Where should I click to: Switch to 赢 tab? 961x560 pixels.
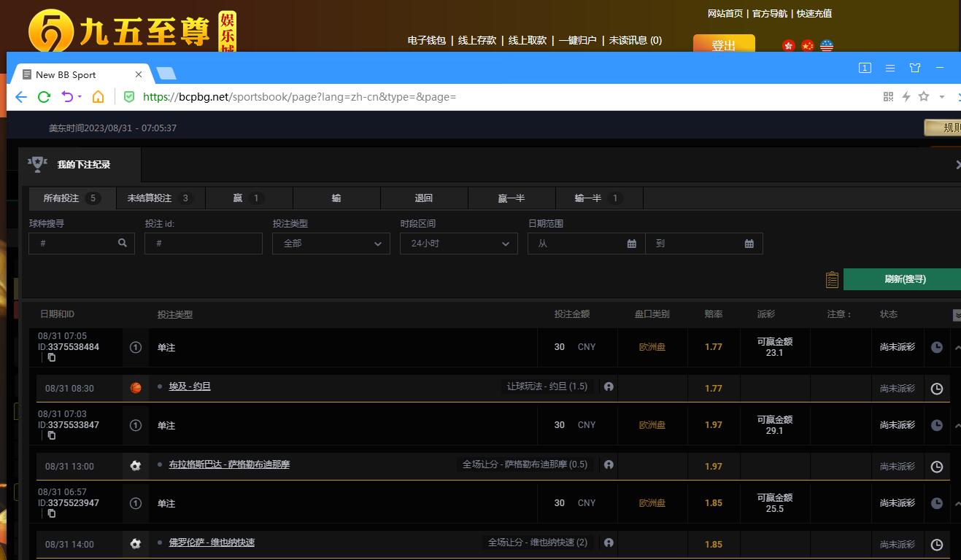click(x=249, y=198)
